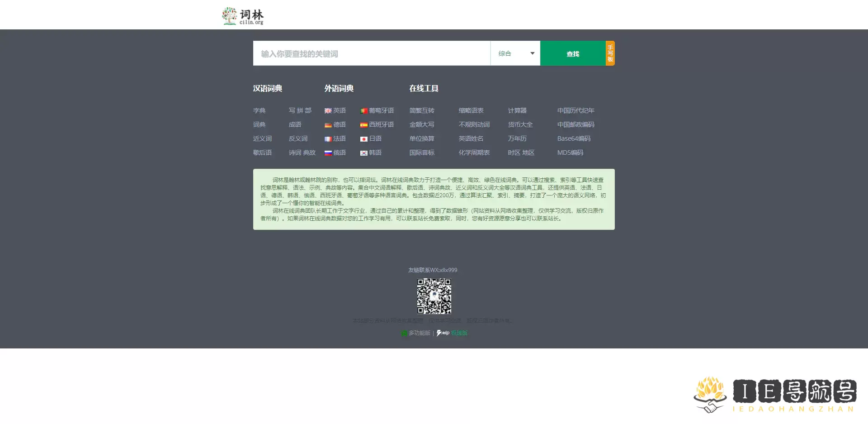Image resolution: width=868 pixels, height=424 pixels.
Task: Open the 简繁互转 conversion tool
Action: 422,110
